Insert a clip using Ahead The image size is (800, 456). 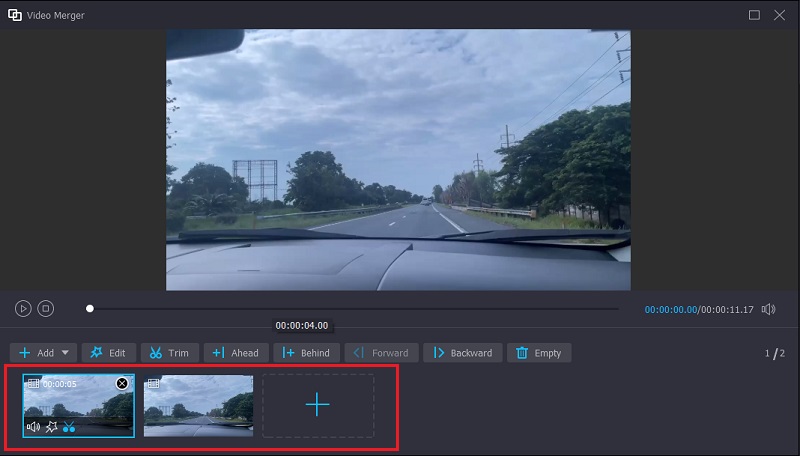(x=235, y=353)
